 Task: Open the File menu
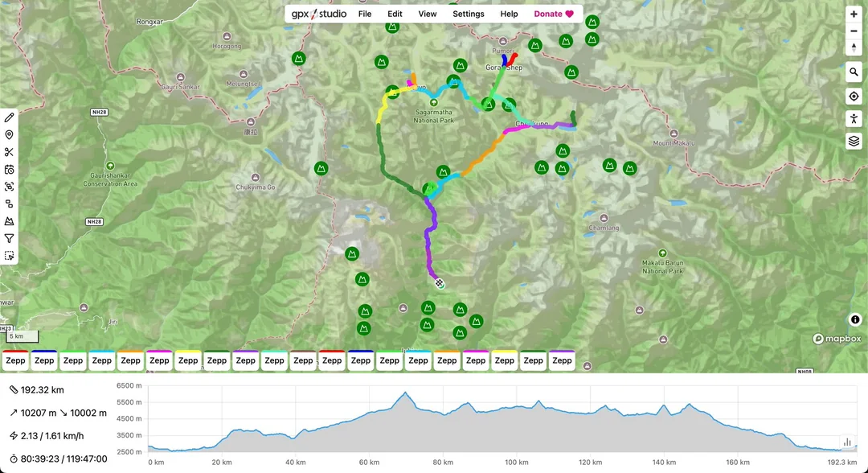pos(365,14)
